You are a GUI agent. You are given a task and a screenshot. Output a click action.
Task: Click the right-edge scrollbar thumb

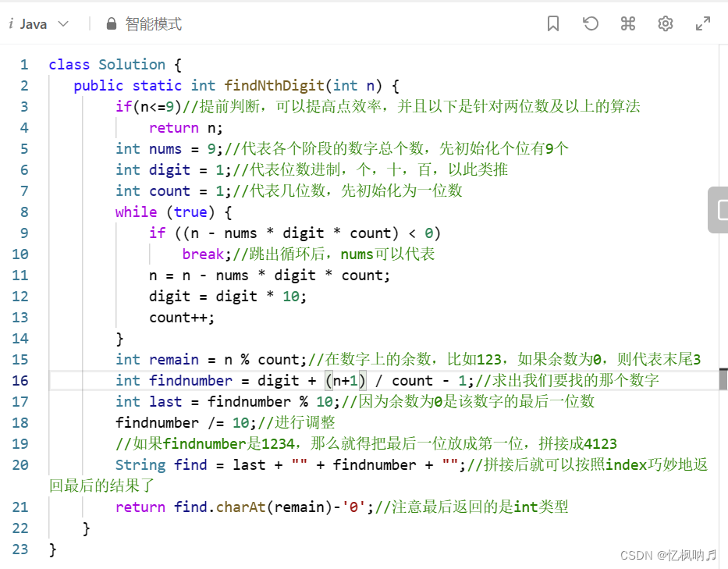(x=719, y=211)
